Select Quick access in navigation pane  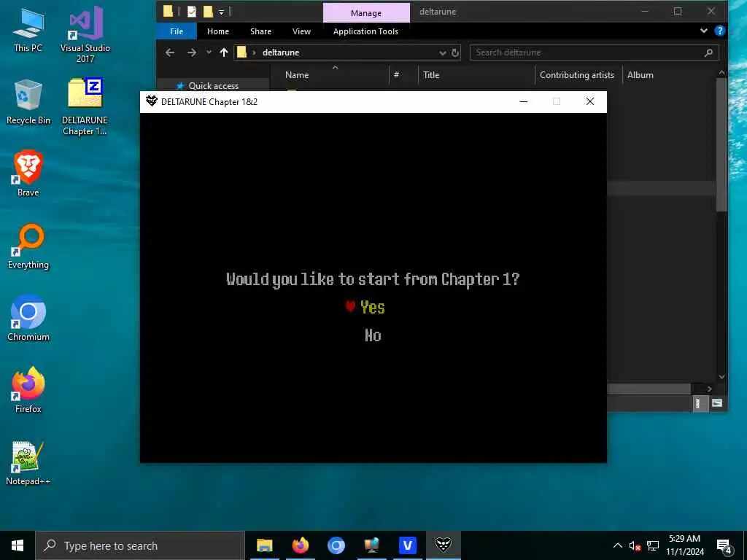point(214,86)
